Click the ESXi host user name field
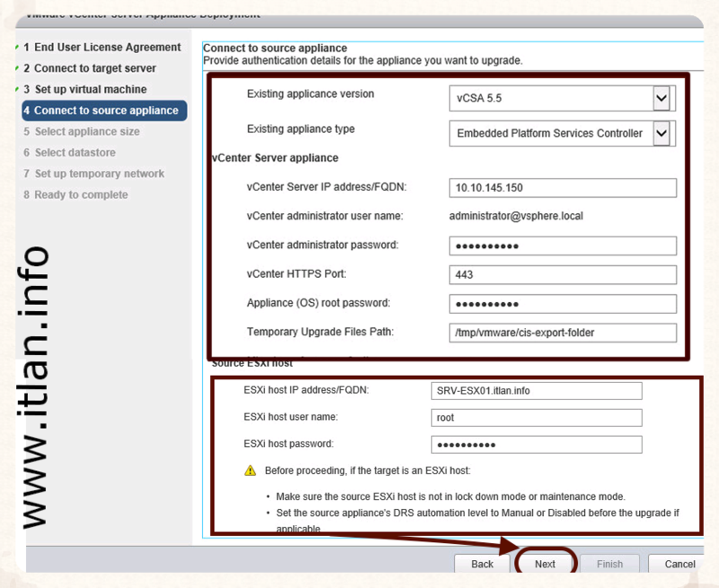 pos(537,417)
